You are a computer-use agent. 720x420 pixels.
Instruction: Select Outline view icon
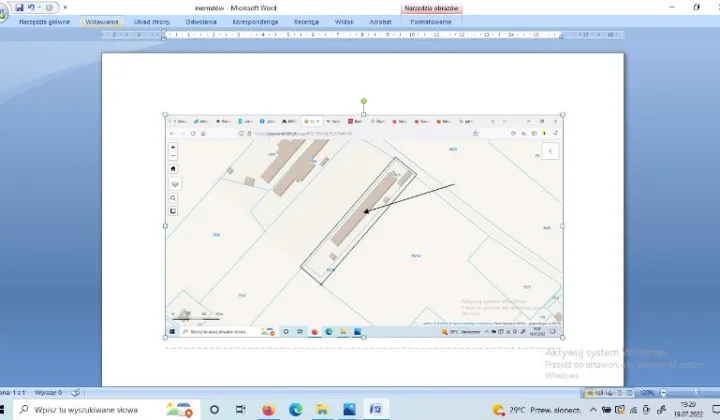pos(619,392)
